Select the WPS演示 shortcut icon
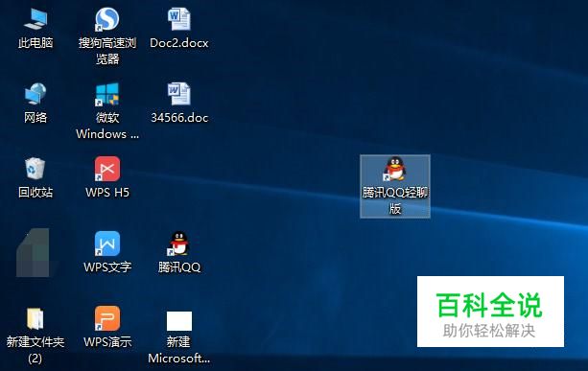588x371 pixels. [107, 318]
